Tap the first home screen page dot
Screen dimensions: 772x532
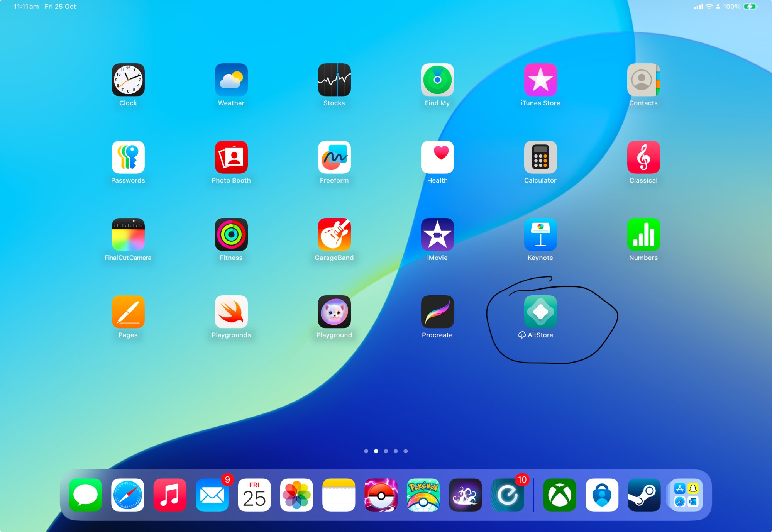pyautogui.click(x=366, y=451)
